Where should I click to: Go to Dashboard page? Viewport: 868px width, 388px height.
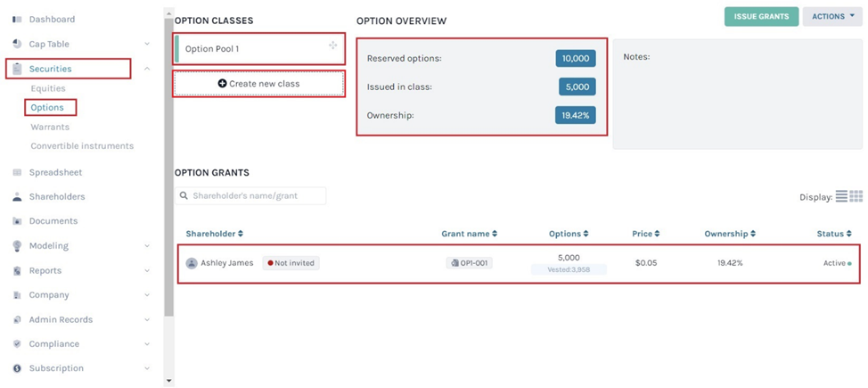52,20
